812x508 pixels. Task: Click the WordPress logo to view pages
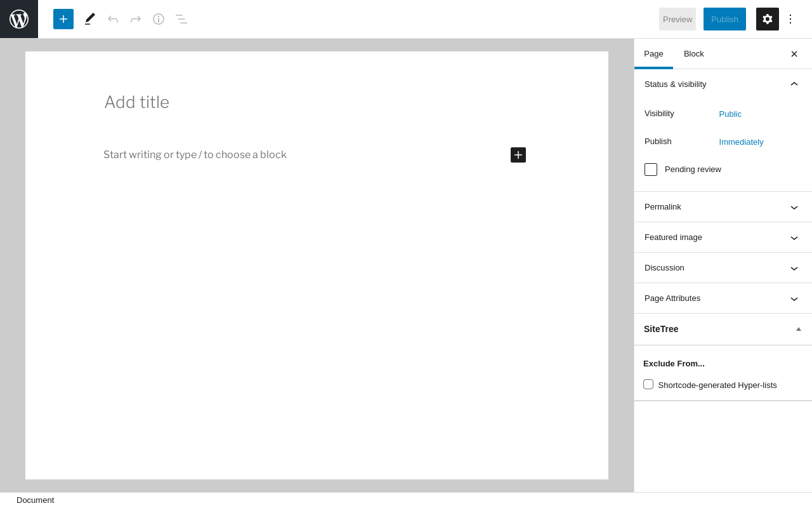pos(19,19)
